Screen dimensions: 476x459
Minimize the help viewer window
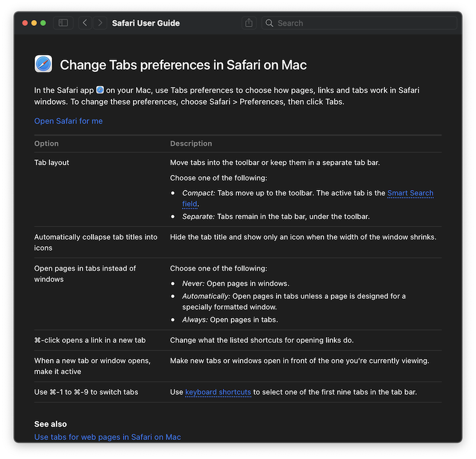coord(34,23)
